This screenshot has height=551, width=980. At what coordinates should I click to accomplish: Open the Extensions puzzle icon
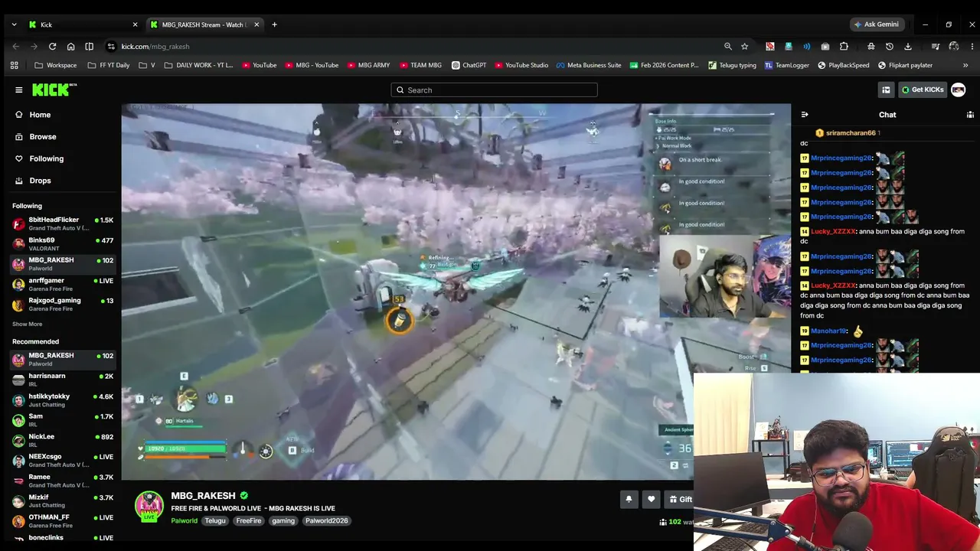point(844,47)
